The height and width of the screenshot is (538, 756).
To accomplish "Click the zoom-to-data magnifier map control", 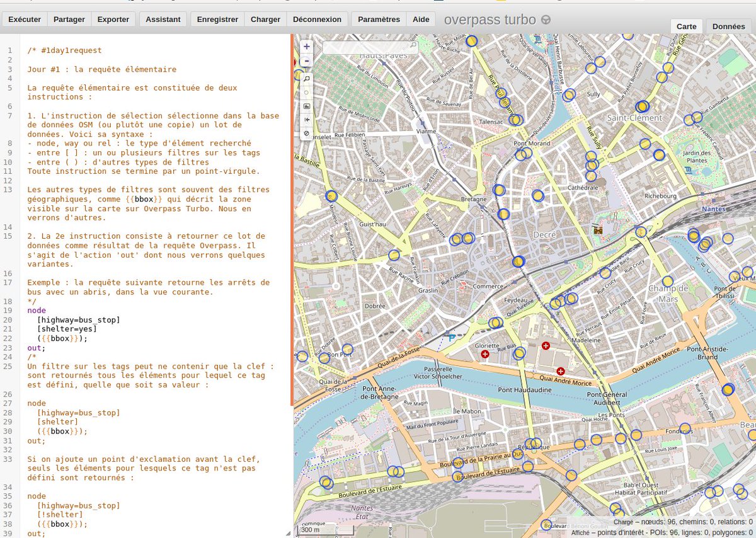I will click(x=307, y=79).
